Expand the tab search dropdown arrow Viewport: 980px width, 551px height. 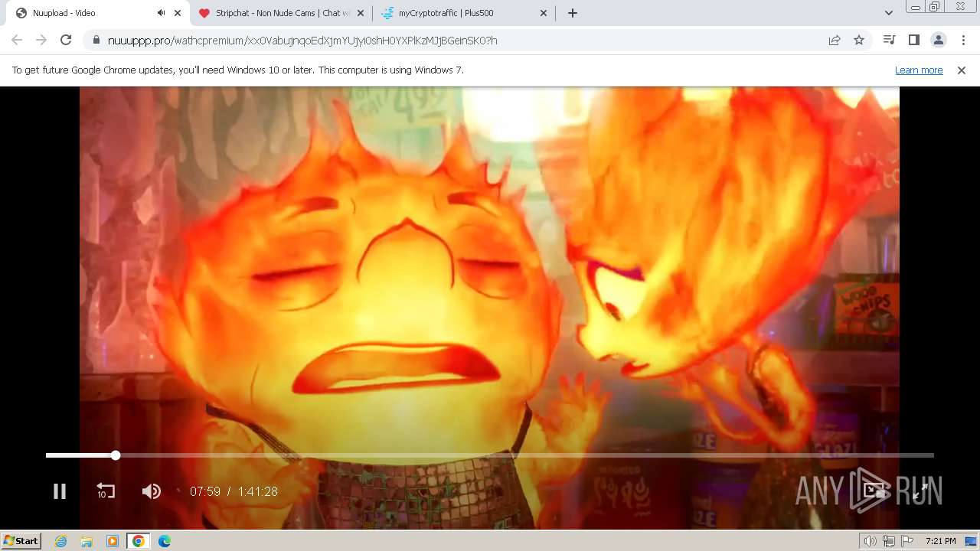point(889,13)
